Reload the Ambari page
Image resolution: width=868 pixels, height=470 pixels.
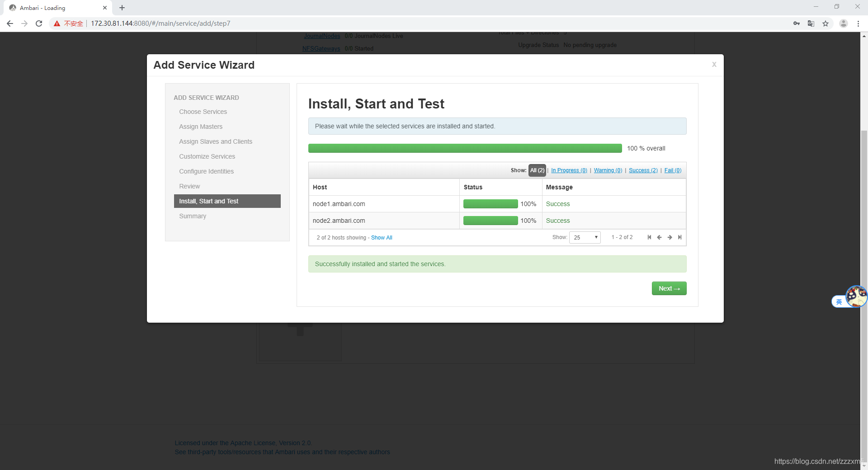(x=39, y=23)
